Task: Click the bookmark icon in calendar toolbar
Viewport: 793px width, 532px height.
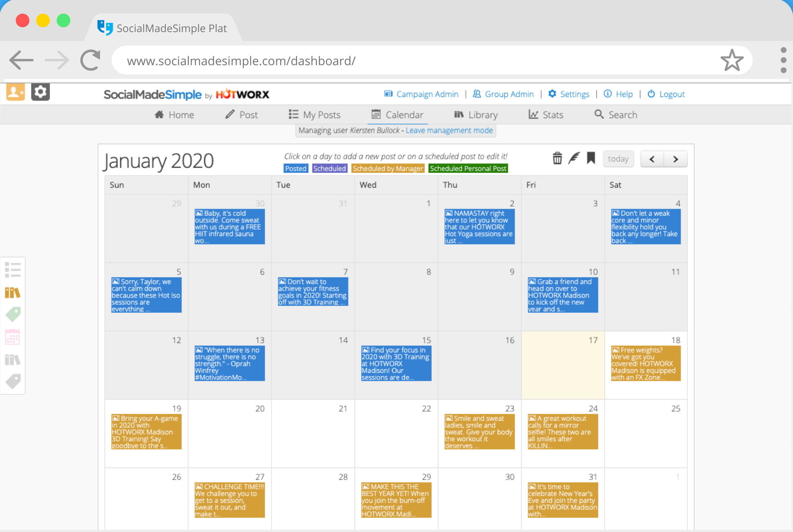Action: [x=591, y=159]
